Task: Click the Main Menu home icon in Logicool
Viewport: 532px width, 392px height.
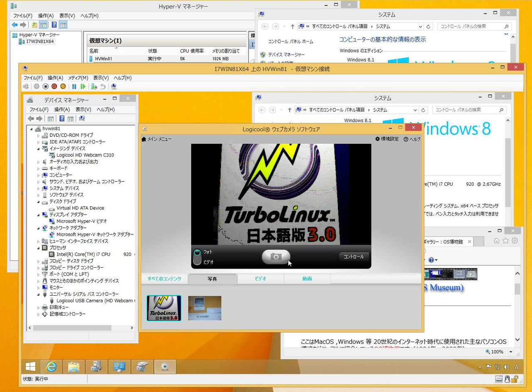Action: pyautogui.click(x=144, y=139)
